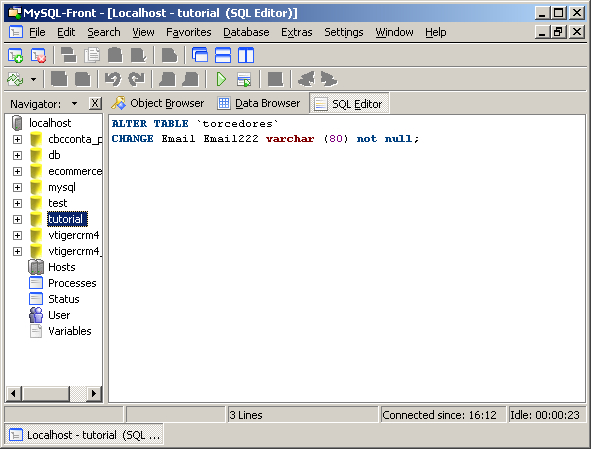Select the Hosts tree item

click(x=62, y=267)
